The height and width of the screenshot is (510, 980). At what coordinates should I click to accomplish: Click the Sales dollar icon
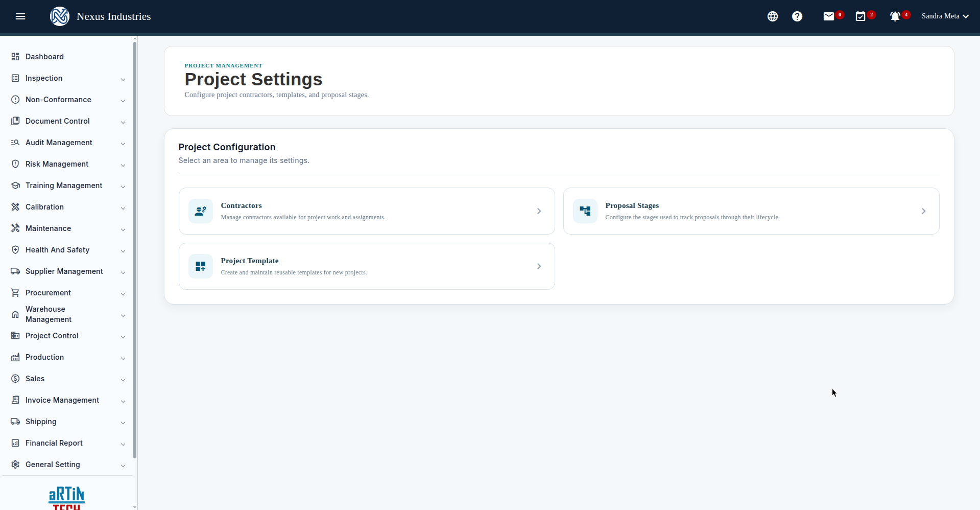coord(15,379)
